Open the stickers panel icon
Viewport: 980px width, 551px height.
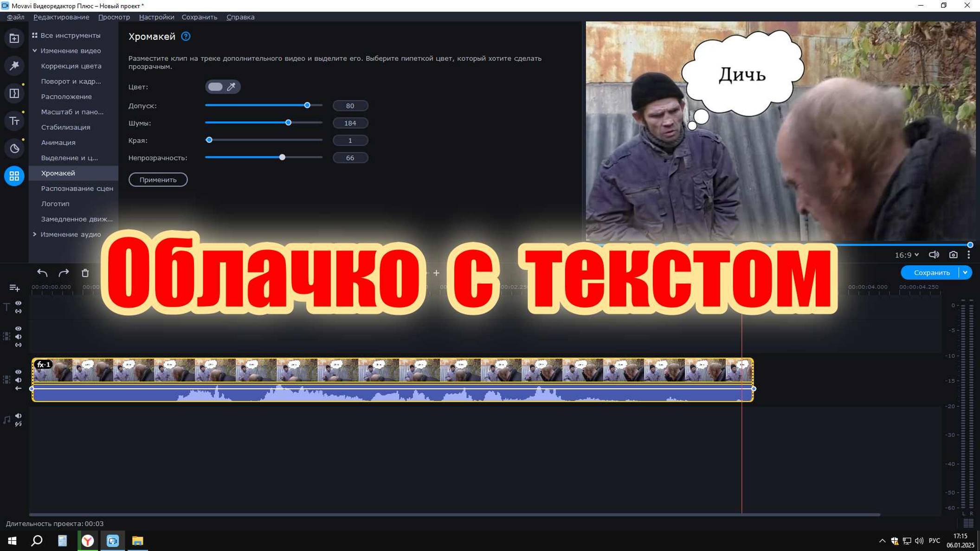(14, 148)
